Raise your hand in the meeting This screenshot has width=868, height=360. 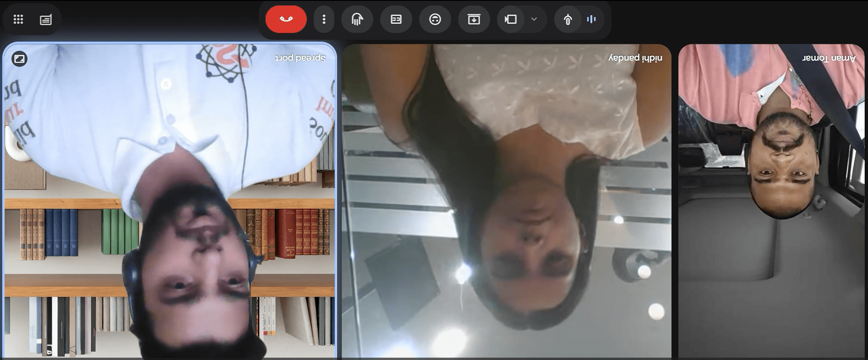click(x=357, y=19)
